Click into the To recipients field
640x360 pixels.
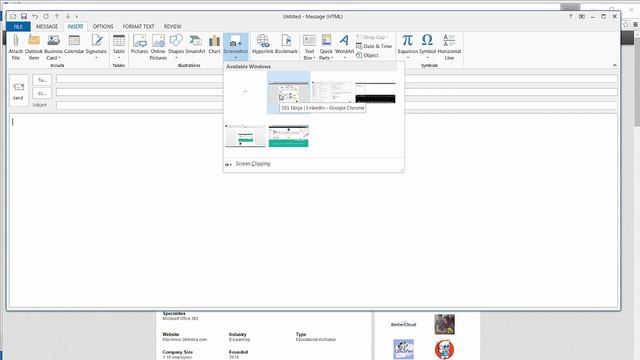pos(337,79)
